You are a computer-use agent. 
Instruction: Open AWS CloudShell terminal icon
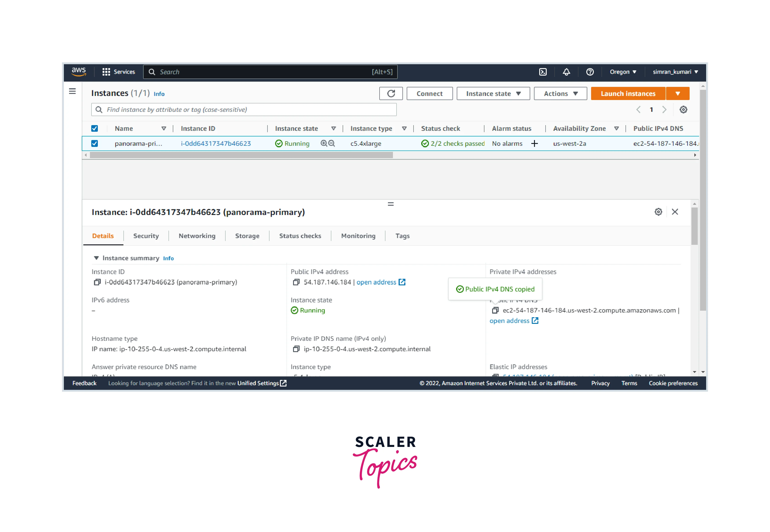tap(543, 72)
